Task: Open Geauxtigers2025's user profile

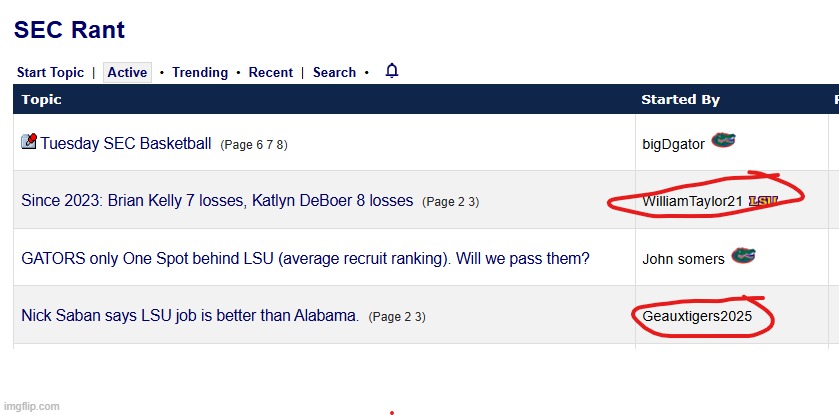Action: click(697, 316)
